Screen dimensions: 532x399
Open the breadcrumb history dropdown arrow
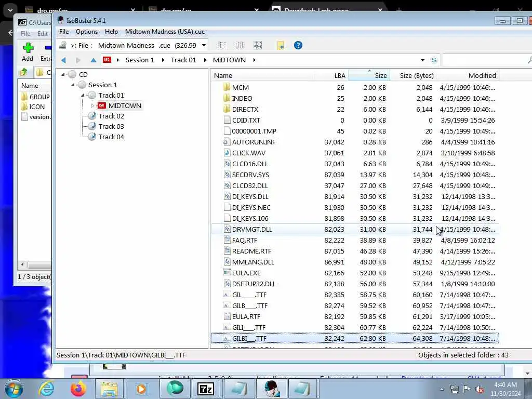coord(423,60)
